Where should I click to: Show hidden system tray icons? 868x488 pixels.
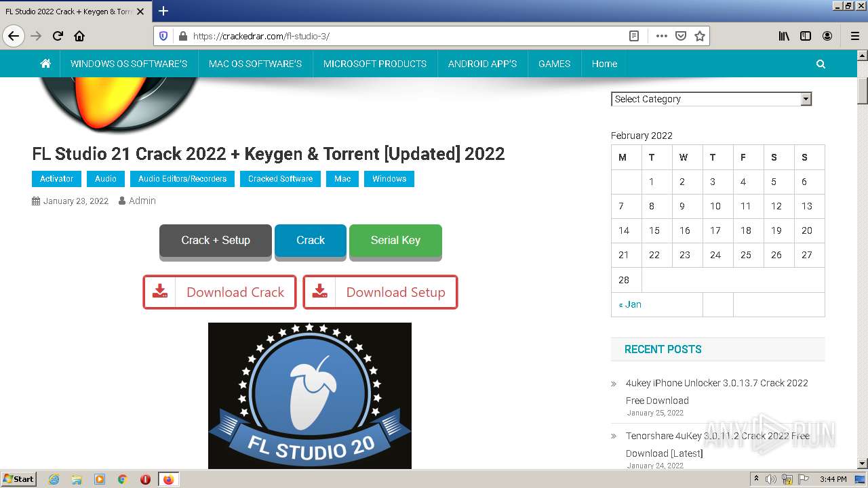coord(756,479)
